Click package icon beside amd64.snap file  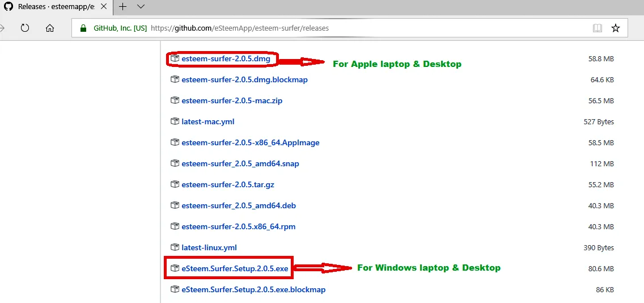click(x=175, y=163)
